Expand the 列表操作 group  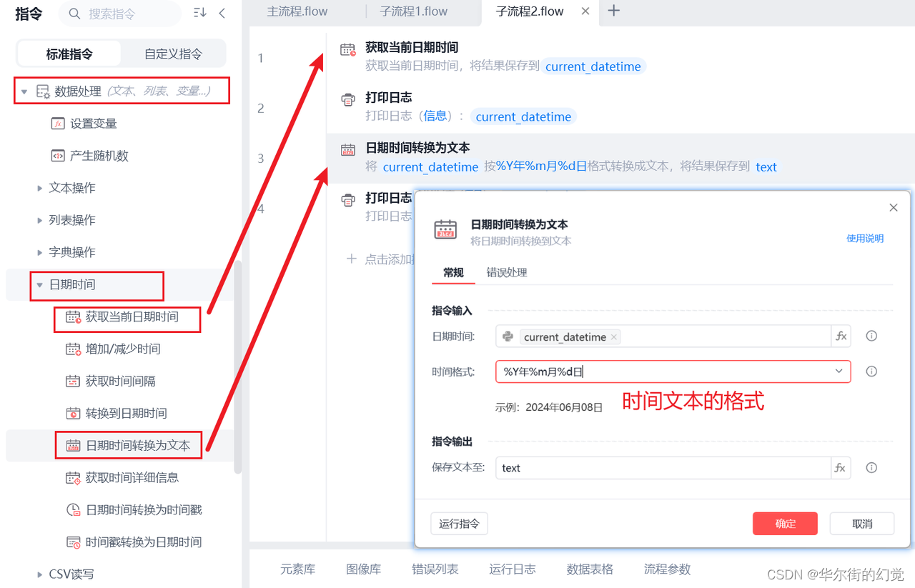point(40,220)
